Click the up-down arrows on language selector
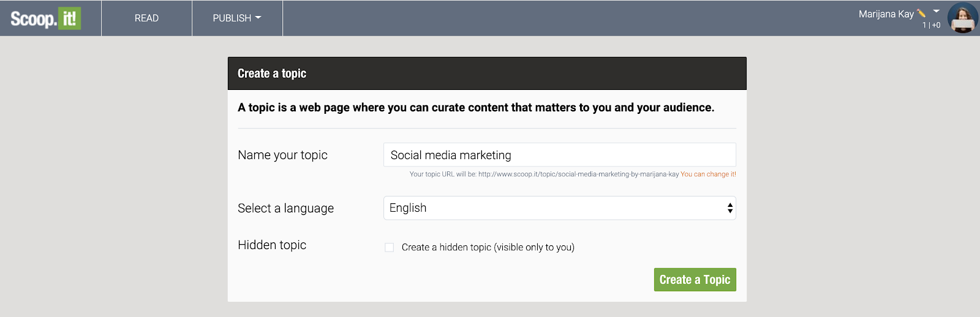 (x=730, y=208)
